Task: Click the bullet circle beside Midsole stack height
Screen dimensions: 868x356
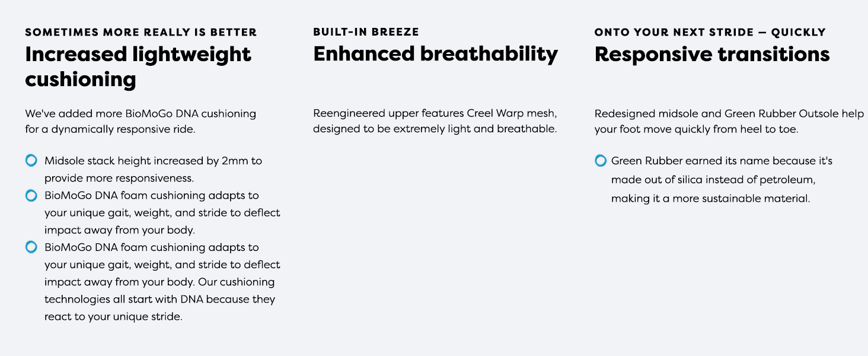Action: (x=31, y=161)
